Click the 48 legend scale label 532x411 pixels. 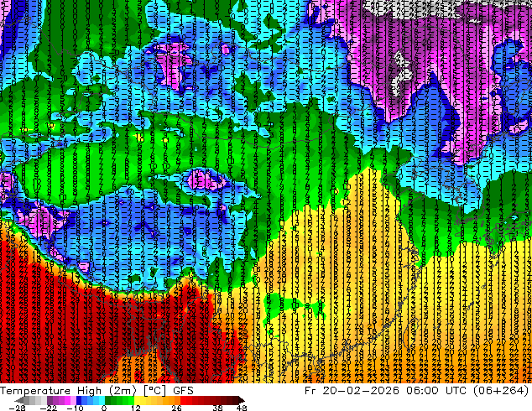click(241, 408)
